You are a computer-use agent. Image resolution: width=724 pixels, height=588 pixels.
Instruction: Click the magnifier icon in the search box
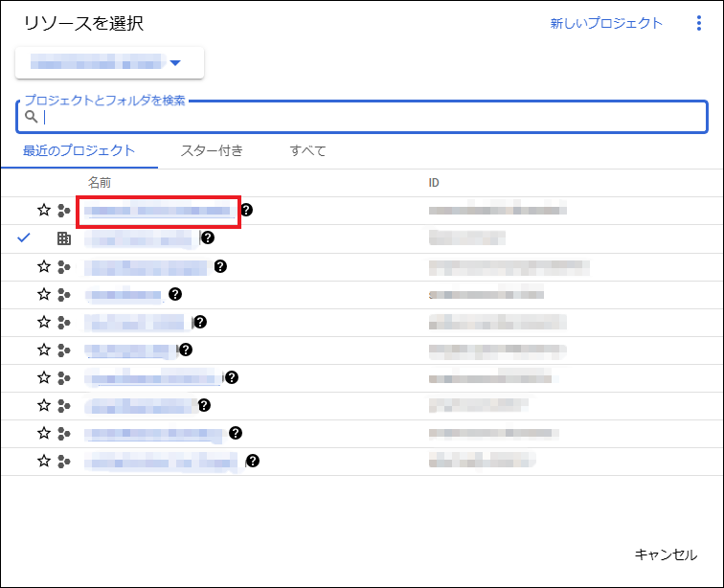(x=32, y=117)
